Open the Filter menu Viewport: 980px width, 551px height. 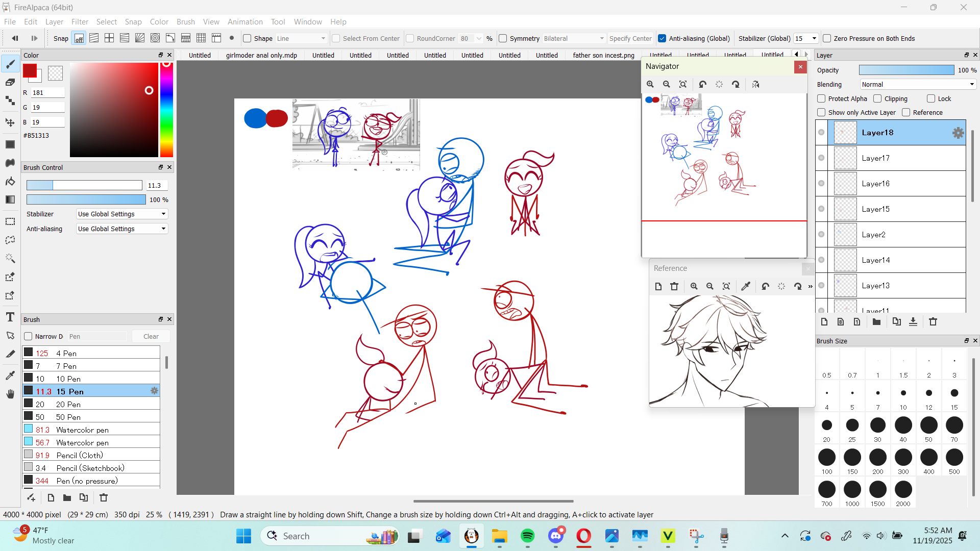80,21
